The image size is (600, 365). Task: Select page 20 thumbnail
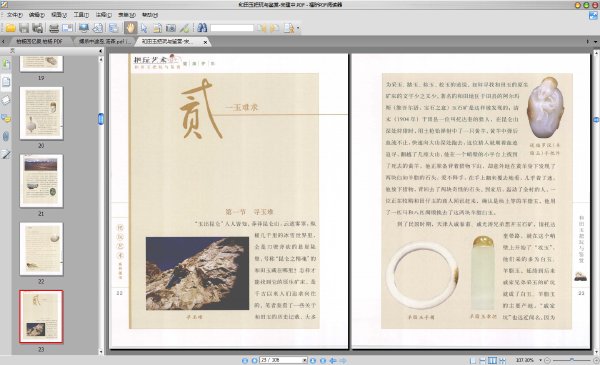point(41,113)
